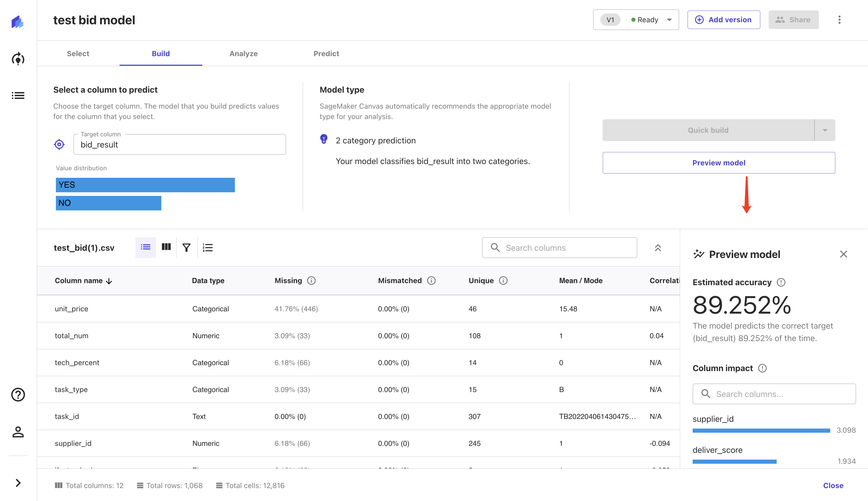Click the SageMaker Canvas logo icon
This screenshot has height=501, width=868.
[x=18, y=22]
